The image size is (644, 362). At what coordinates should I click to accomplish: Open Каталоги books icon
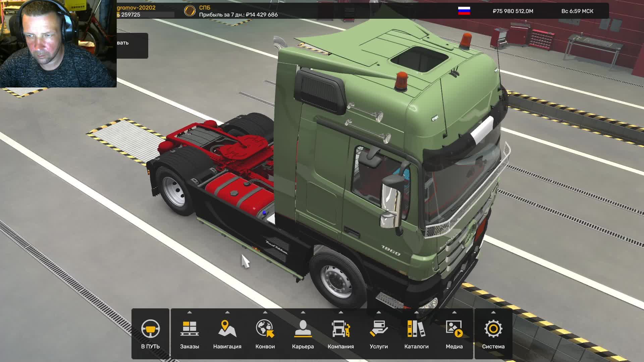coord(416,329)
